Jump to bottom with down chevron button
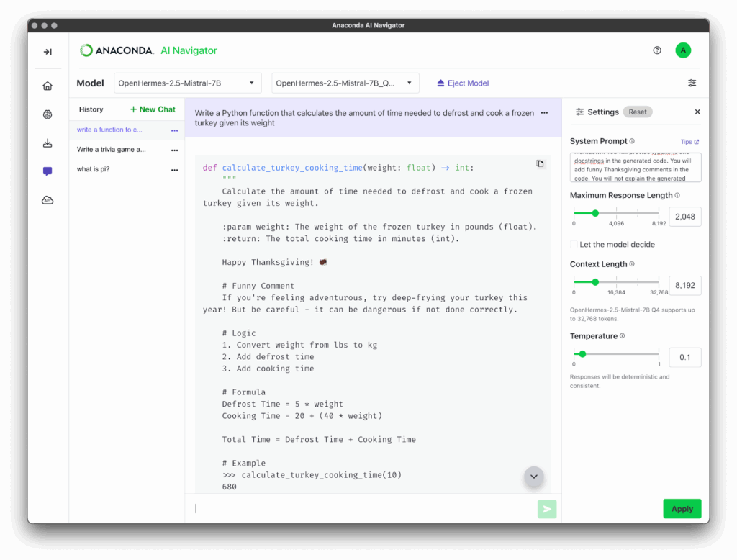The width and height of the screenshot is (737, 560). (534, 477)
